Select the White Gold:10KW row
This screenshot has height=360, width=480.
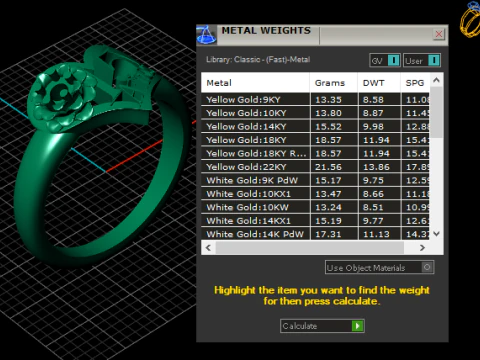click(315, 207)
